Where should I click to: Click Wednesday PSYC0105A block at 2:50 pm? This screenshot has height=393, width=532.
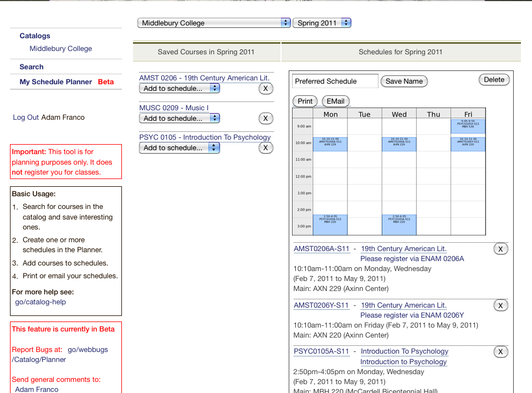pos(399,225)
